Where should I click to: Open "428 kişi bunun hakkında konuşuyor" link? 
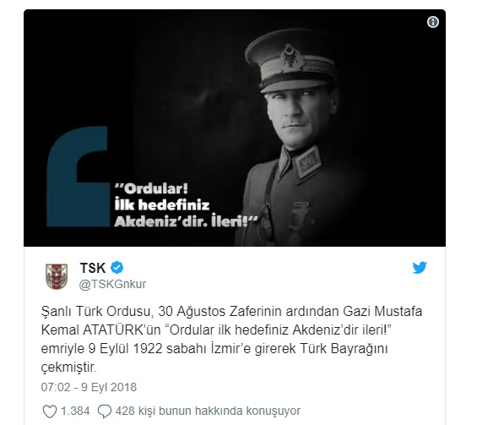click(208, 411)
